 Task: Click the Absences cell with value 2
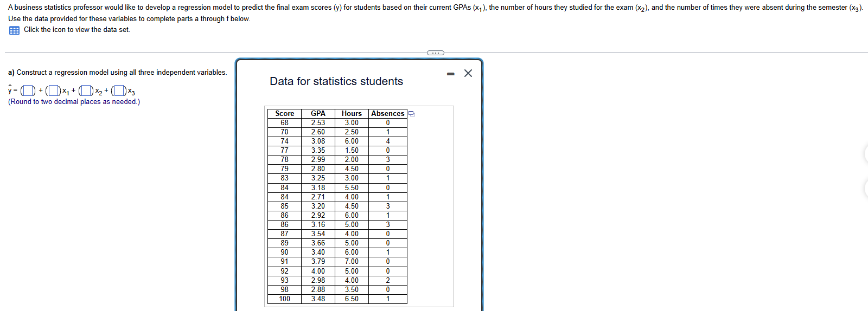[x=388, y=281]
